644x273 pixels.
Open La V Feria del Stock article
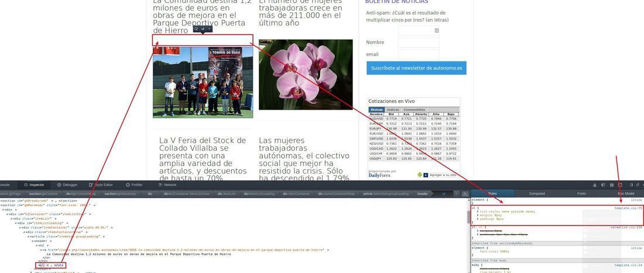pyautogui.click(x=203, y=159)
